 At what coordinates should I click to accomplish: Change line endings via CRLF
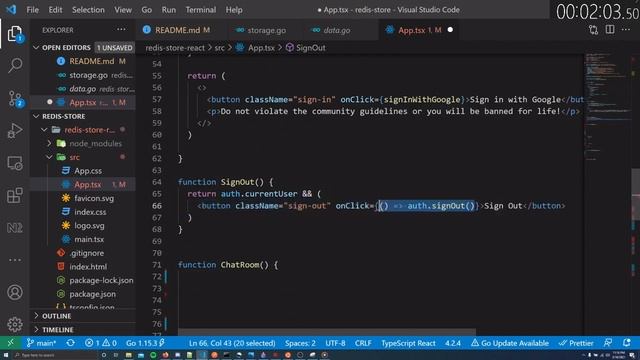[363, 343]
